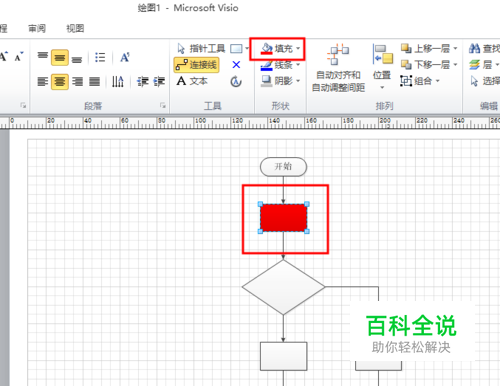500x386 pixels.
Task: Select the Pointer Tool (指针工具)
Action: point(201,49)
